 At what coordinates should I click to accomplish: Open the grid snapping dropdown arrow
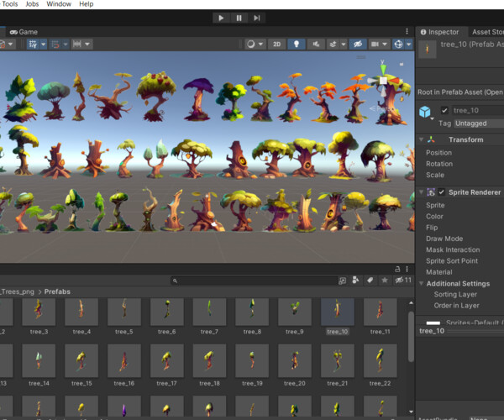[66, 44]
